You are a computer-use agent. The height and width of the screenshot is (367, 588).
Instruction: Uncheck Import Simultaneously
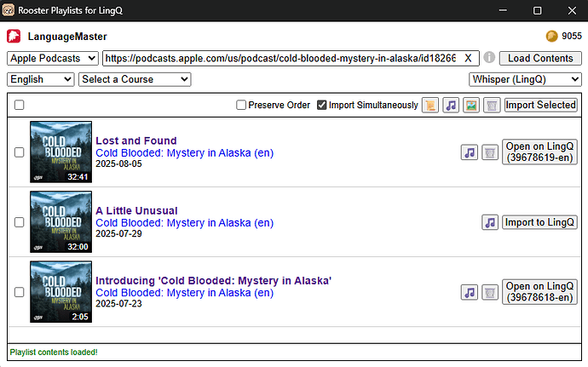click(322, 105)
